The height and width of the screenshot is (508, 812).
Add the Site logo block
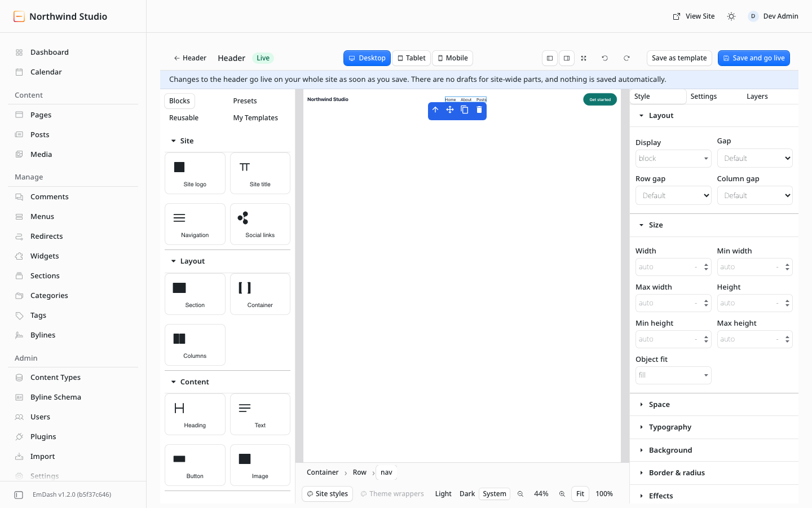pos(195,173)
